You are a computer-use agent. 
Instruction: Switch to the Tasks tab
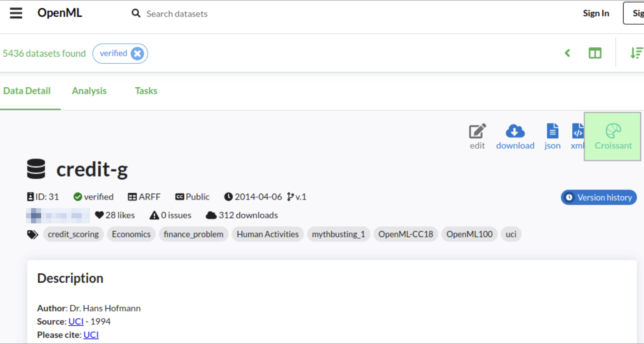pos(146,91)
